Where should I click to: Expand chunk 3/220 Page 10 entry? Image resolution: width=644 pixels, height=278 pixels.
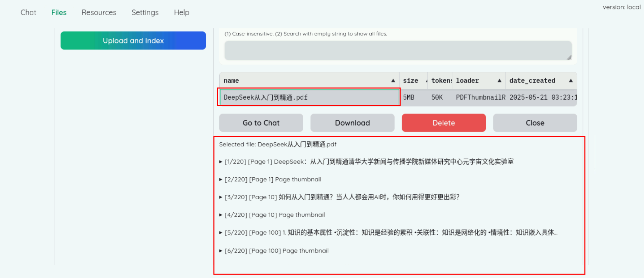[x=339, y=197]
